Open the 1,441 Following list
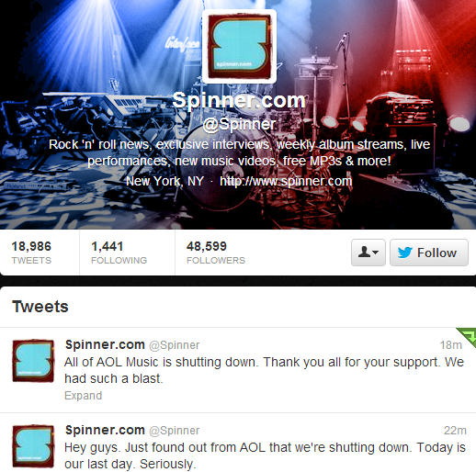Viewport: 476px width, 472px height. (119, 253)
